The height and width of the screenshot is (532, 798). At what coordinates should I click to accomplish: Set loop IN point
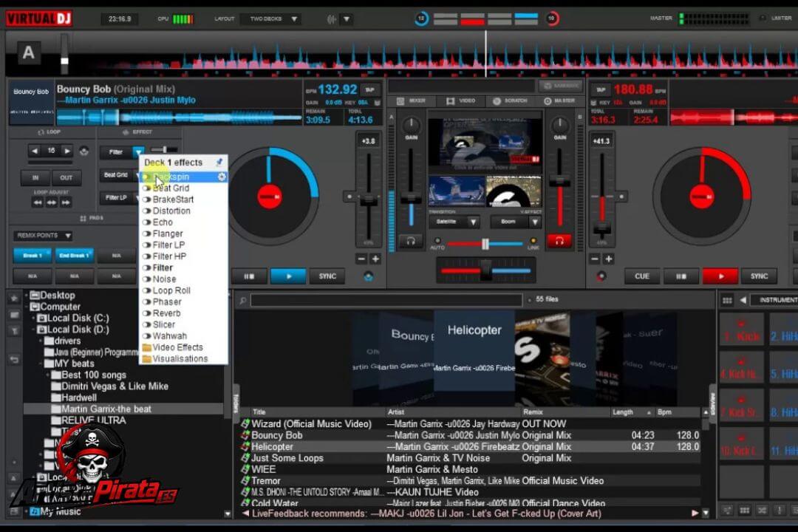[35, 177]
